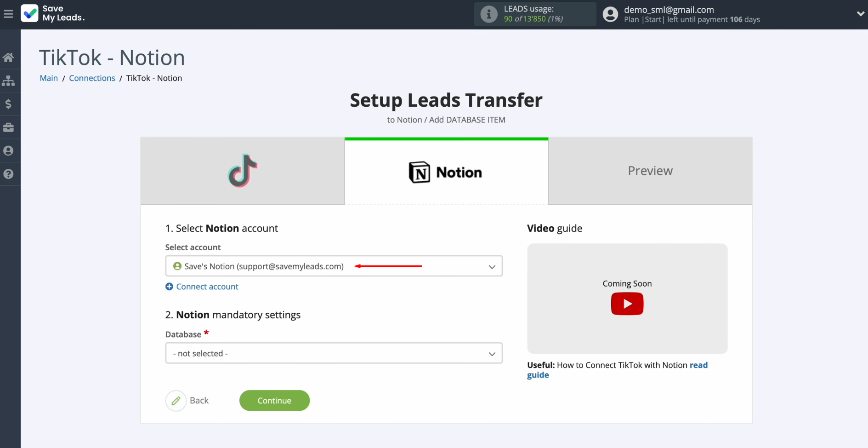Click demo_sml@gmail.com account email
This screenshot has width=868, height=448.
669,10
